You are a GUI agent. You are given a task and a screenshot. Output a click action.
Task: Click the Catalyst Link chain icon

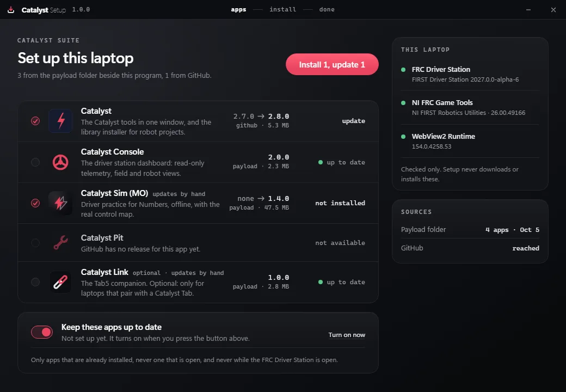coord(60,282)
